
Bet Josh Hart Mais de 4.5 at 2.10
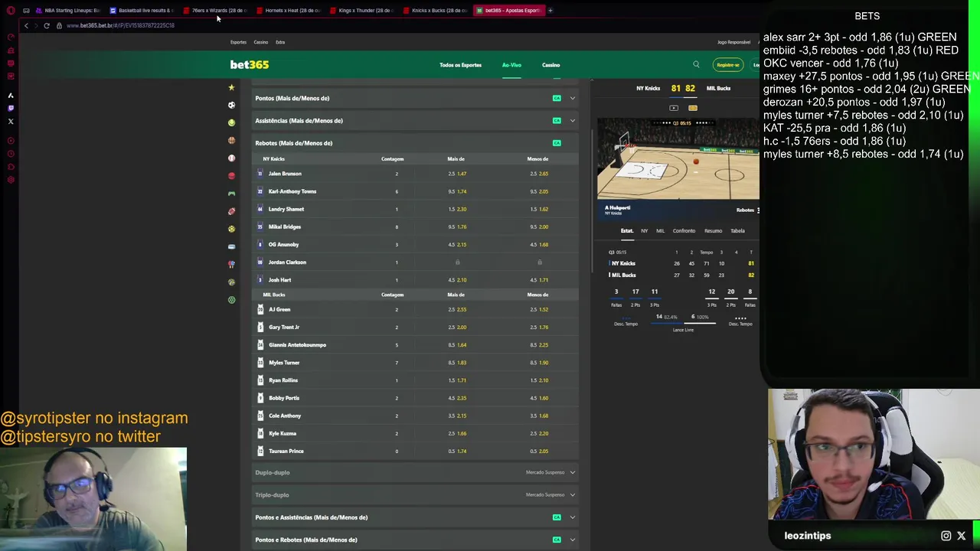pyautogui.click(x=457, y=280)
